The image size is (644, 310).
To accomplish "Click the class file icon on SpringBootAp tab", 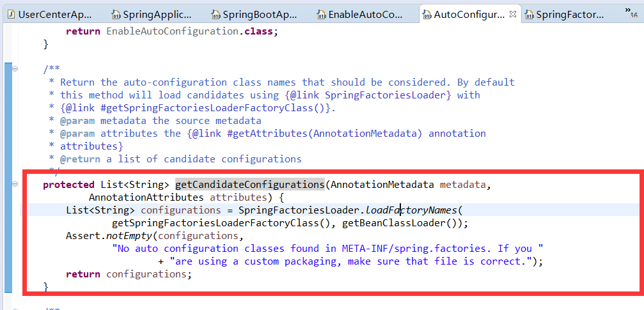I will [x=216, y=15].
